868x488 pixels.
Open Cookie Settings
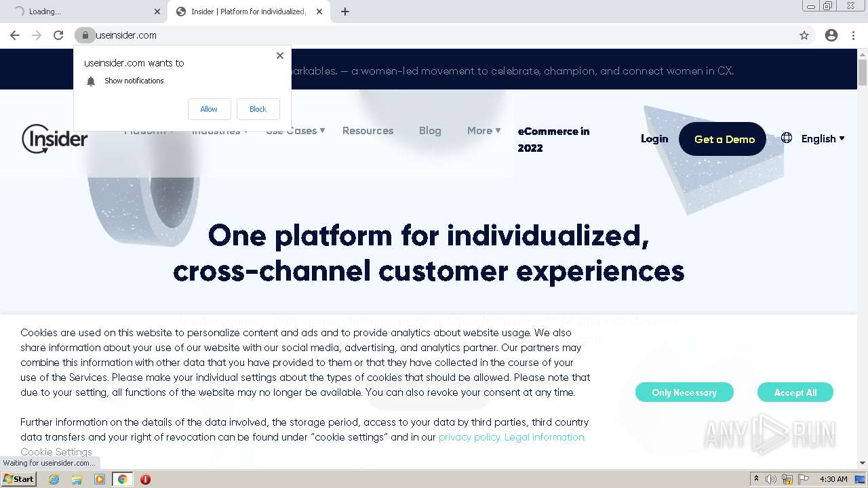coord(56,452)
